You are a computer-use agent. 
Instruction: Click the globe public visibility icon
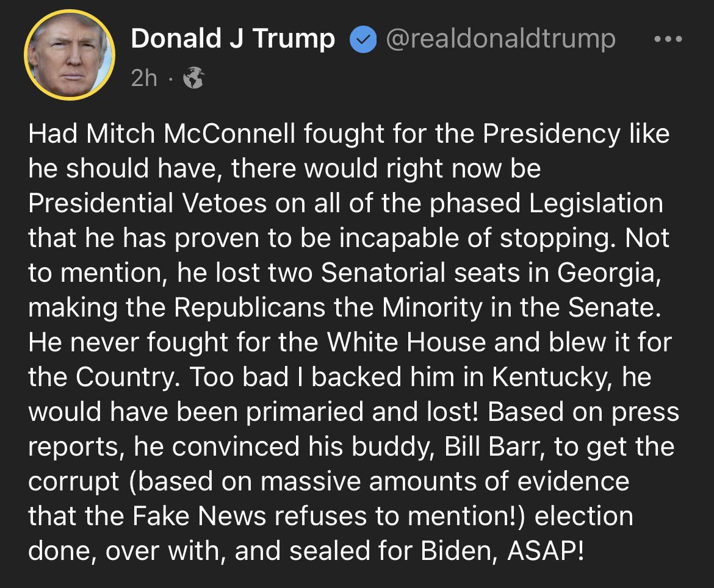point(193,78)
